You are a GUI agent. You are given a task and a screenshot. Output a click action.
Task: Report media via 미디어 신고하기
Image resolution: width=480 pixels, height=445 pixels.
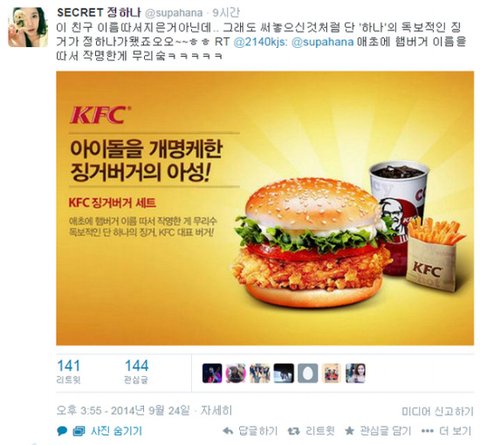(437, 411)
